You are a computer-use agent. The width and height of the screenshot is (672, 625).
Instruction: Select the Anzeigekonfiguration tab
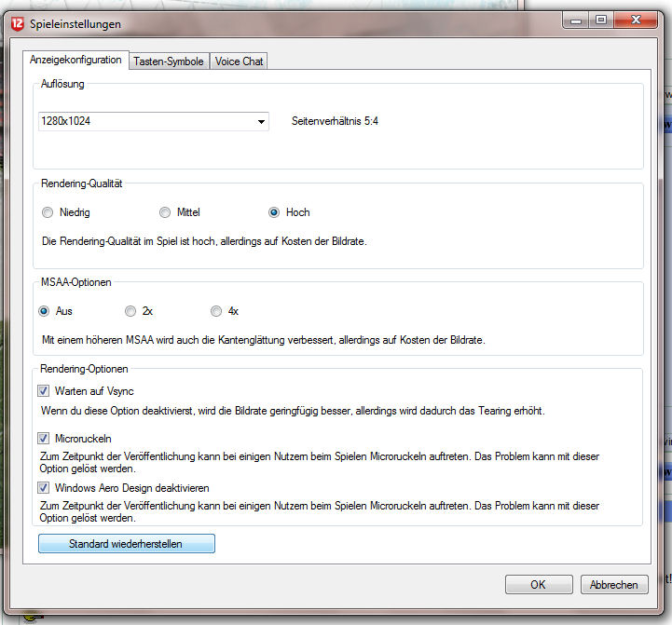75,61
